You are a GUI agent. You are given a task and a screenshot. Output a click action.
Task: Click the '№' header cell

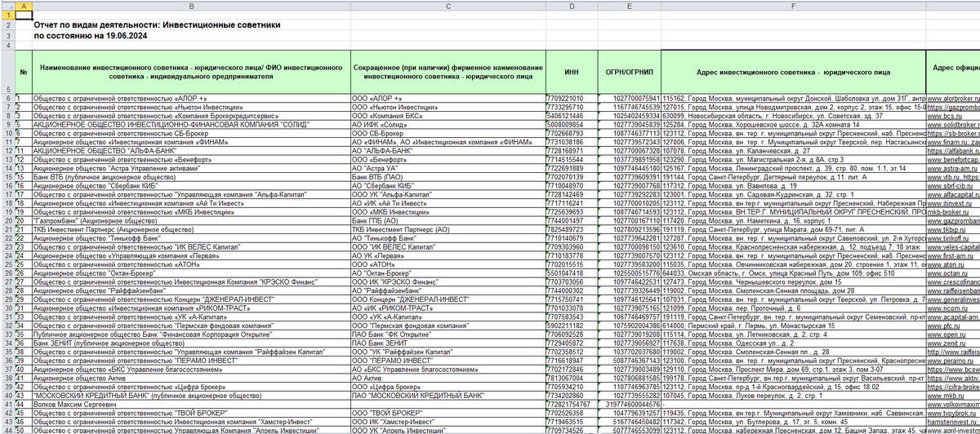24,72
